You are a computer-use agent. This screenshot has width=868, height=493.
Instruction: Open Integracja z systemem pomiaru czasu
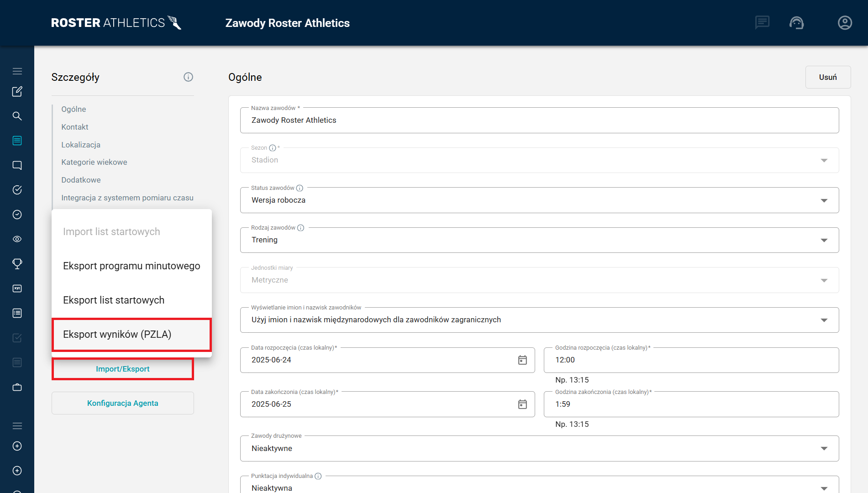(127, 198)
